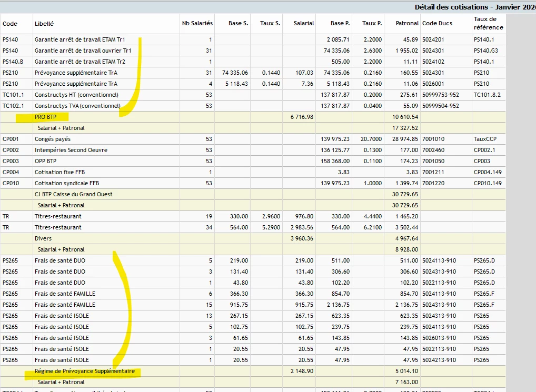Select the Régime de Prévoyance Supplémentaire subtotal
Screen dimensions: 536x392
[84, 371]
